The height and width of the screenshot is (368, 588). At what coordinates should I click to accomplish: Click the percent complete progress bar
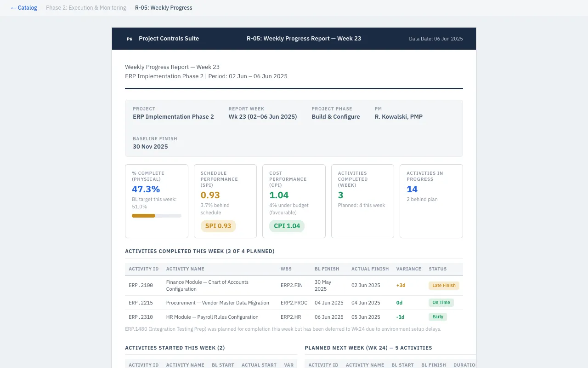click(156, 216)
